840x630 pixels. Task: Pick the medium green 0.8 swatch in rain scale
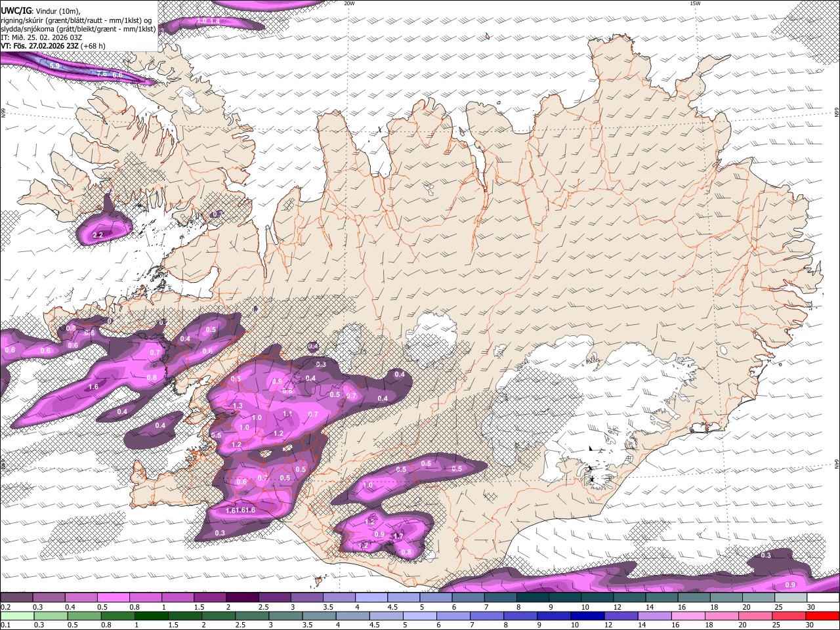tap(117, 616)
